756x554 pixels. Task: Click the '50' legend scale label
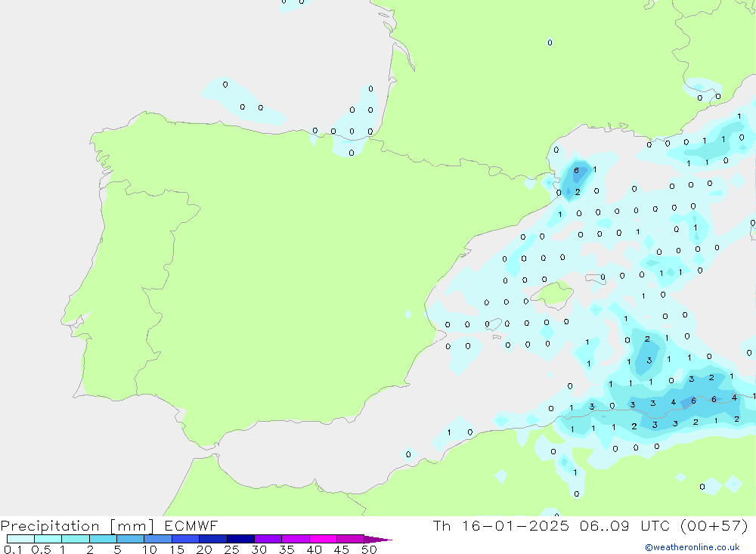[x=368, y=549]
